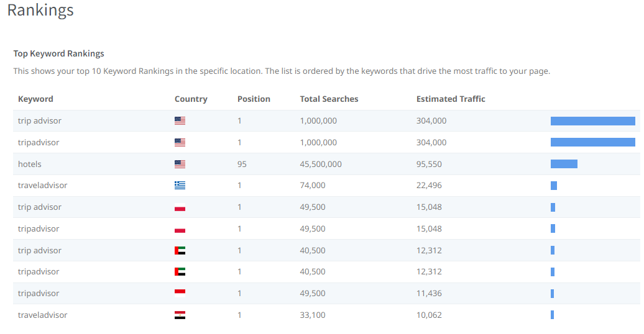Click Polish flag beside 'trip advisor' keyword
644x334 pixels.
180,207
